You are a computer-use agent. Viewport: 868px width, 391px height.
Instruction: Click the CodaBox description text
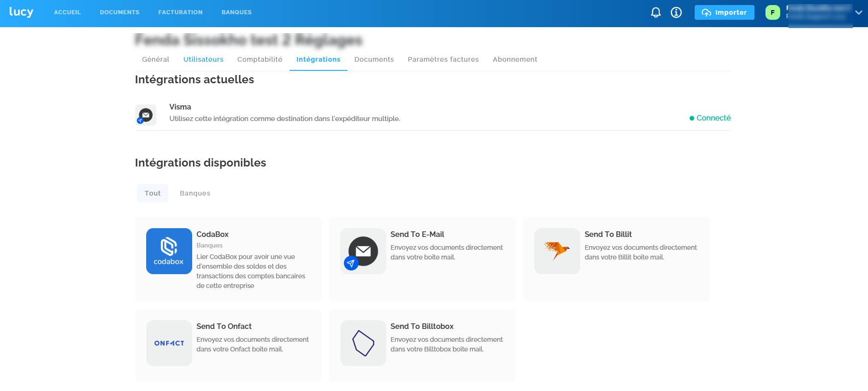point(251,271)
